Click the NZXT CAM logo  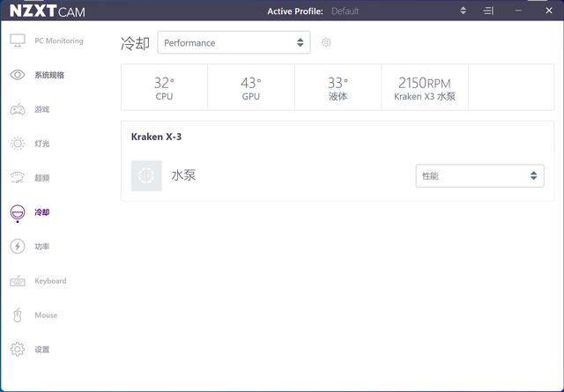(47, 11)
